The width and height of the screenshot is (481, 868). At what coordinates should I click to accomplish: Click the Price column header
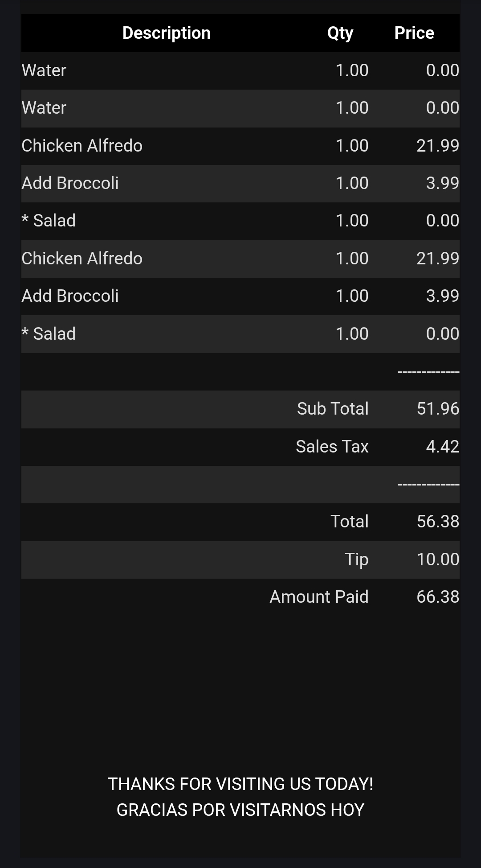point(414,33)
